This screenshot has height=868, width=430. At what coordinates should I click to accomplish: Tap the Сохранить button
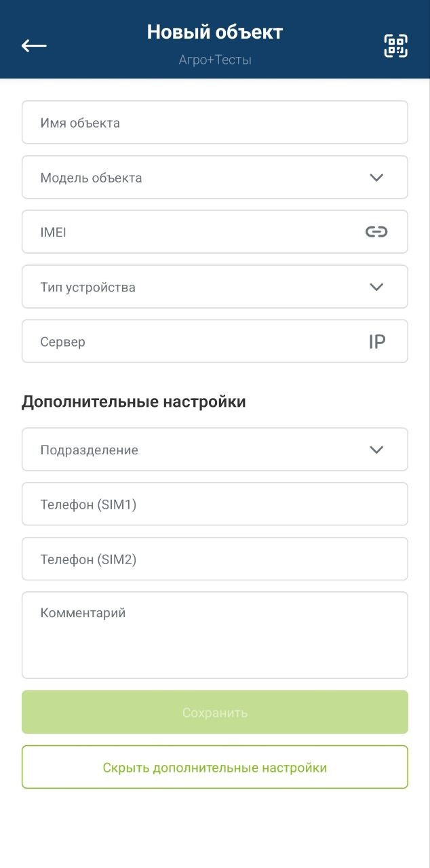[215, 712]
